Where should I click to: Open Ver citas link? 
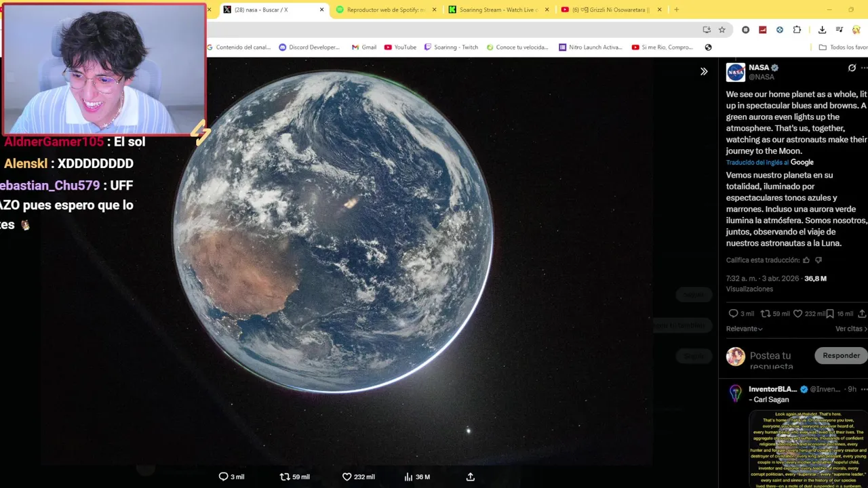(851, 329)
